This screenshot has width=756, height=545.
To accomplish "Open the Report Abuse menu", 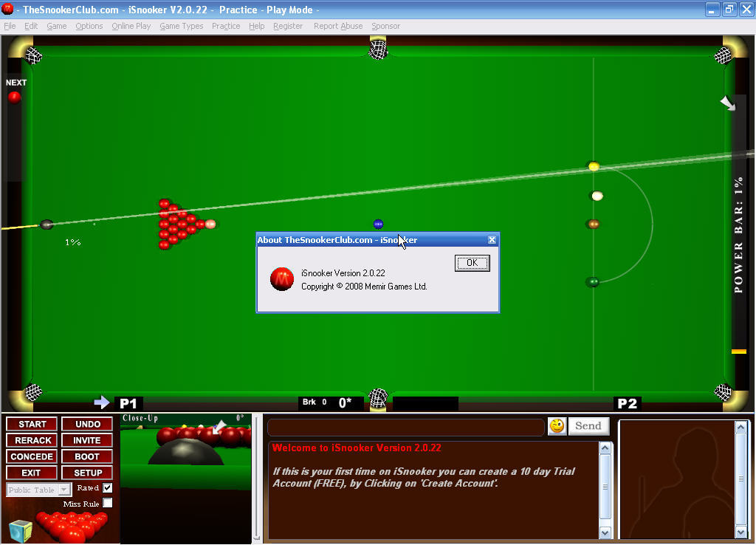I will click(338, 26).
